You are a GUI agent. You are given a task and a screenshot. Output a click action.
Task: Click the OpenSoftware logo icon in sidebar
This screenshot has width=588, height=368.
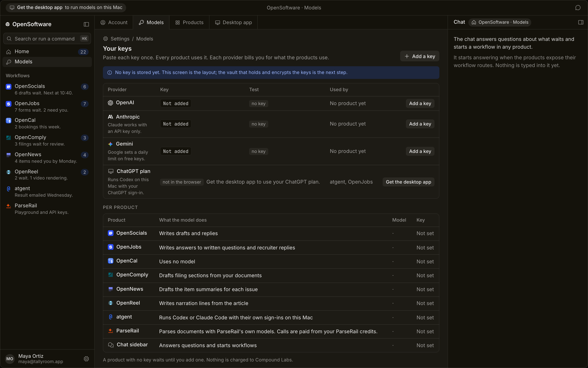[x=8, y=24]
